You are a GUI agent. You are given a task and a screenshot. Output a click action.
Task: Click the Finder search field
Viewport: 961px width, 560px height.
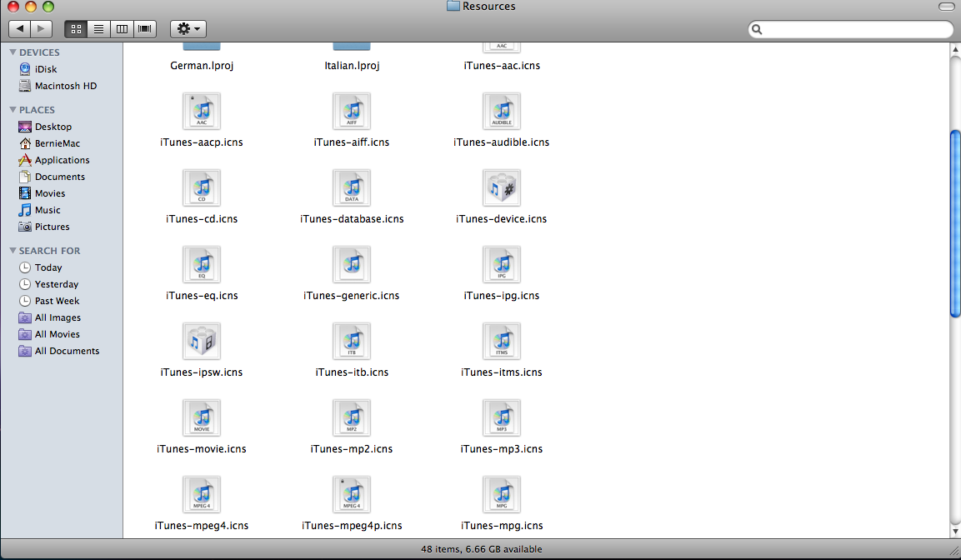[x=851, y=29]
